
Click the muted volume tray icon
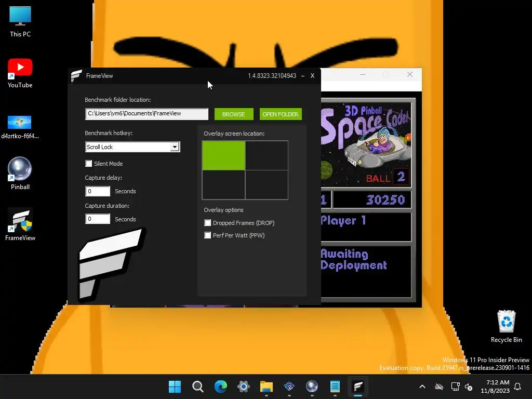click(469, 387)
